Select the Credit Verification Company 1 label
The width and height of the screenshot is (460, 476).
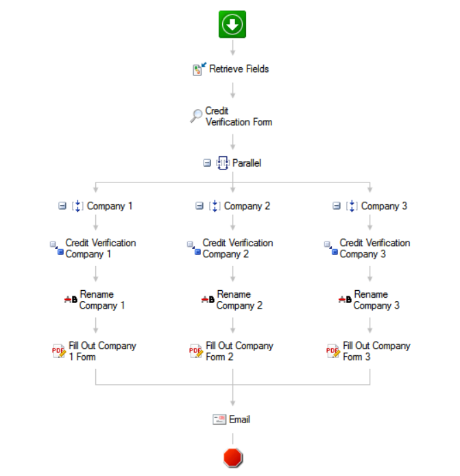[x=101, y=248]
